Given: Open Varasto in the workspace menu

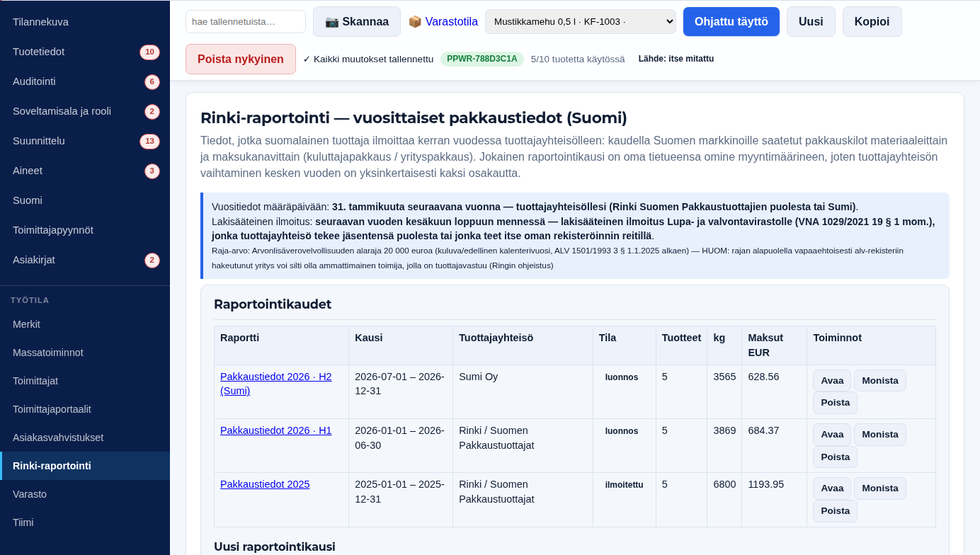Looking at the screenshot, I should coord(85,494).
